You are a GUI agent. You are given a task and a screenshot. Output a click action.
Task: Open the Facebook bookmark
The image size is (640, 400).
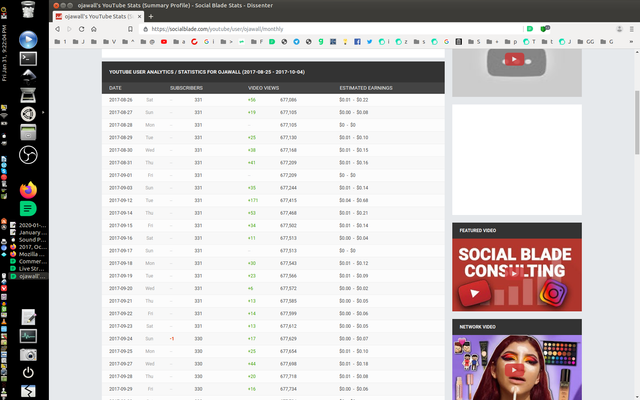(x=357, y=42)
